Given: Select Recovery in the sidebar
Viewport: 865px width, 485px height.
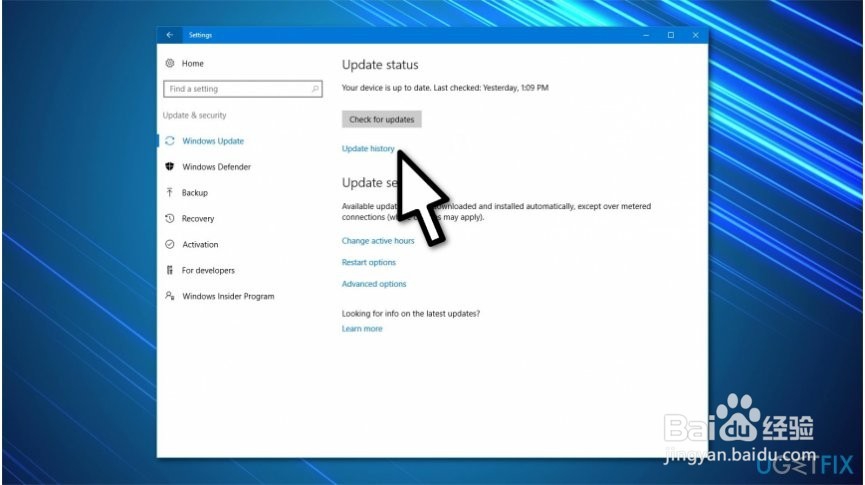Looking at the screenshot, I should click(197, 218).
